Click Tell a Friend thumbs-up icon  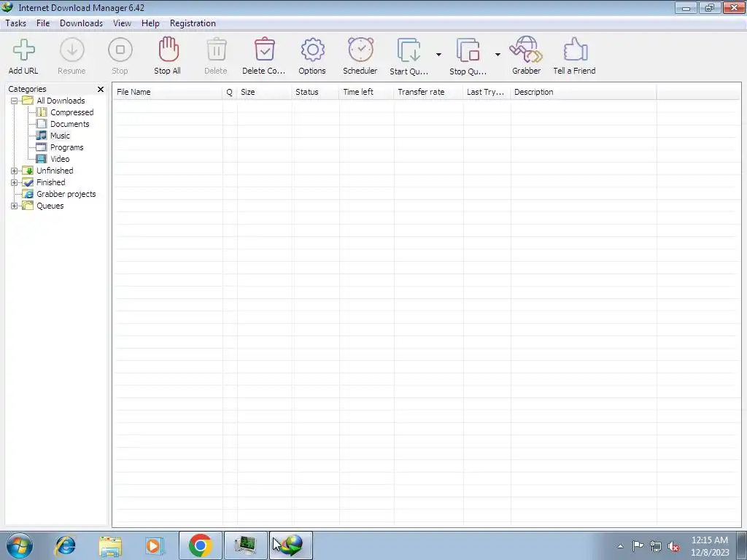575,50
